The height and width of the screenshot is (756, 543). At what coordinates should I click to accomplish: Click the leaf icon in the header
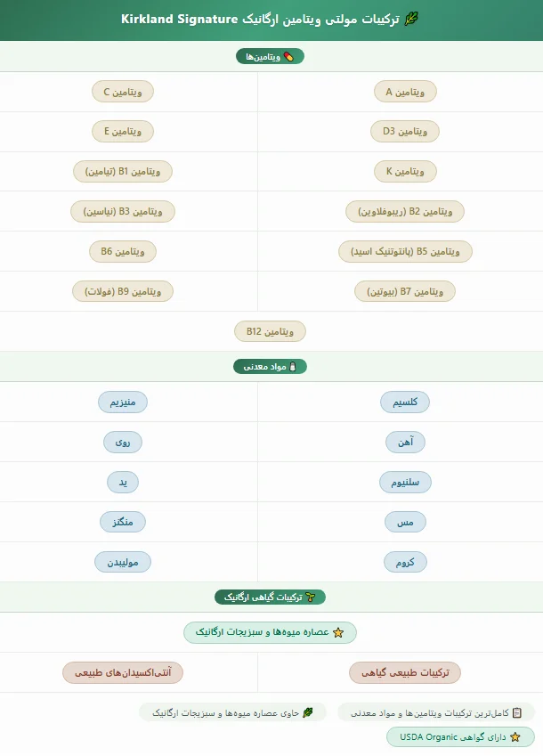point(411,20)
